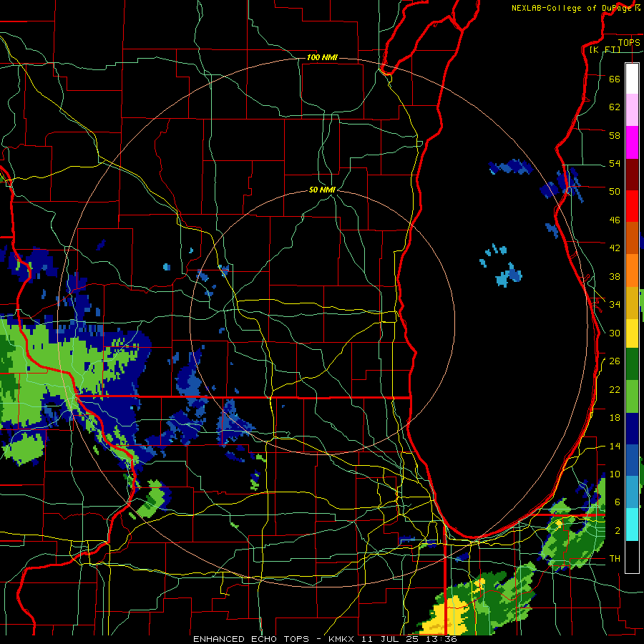Image resolution: width=644 pixels, height=644 pixels.
Task: Click the legend scale value 6
Action: [617, 502]
